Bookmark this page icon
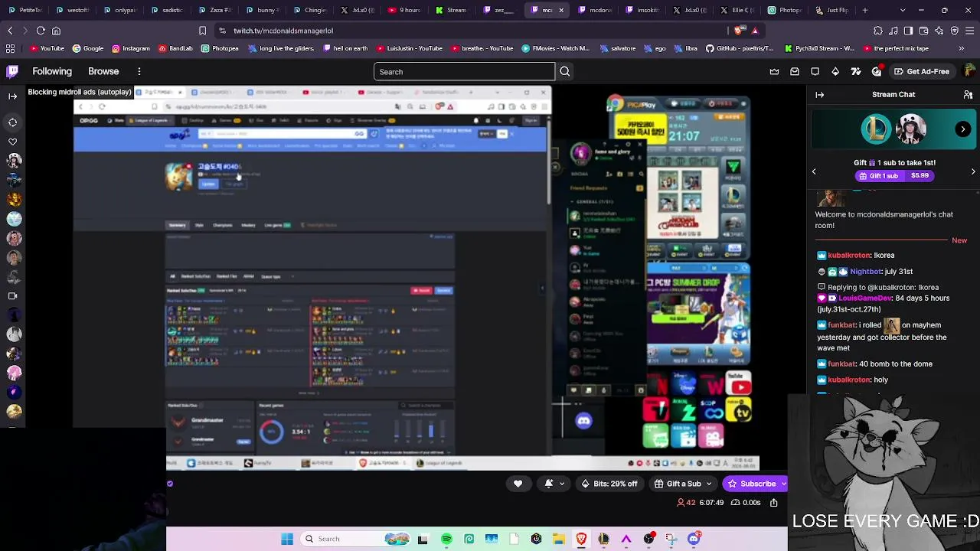Screen dimensions: 980x551 (x=202, y=31)
